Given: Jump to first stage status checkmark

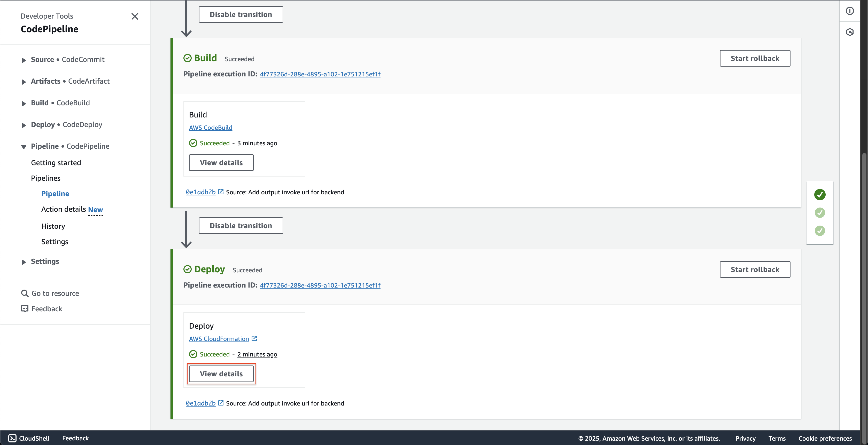Looking at the screenshot, I should click(x=820, y=195).
